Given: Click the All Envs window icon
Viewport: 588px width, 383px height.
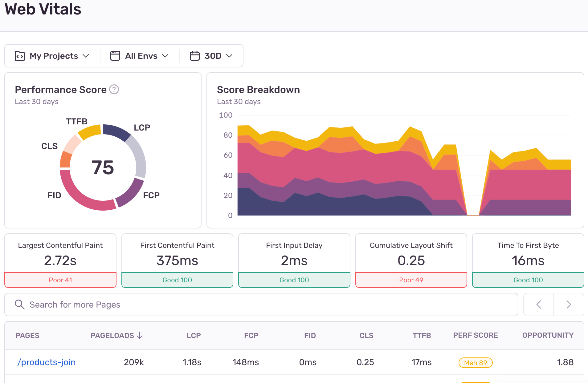Looking at the screenshot, I should click(115, 56).
